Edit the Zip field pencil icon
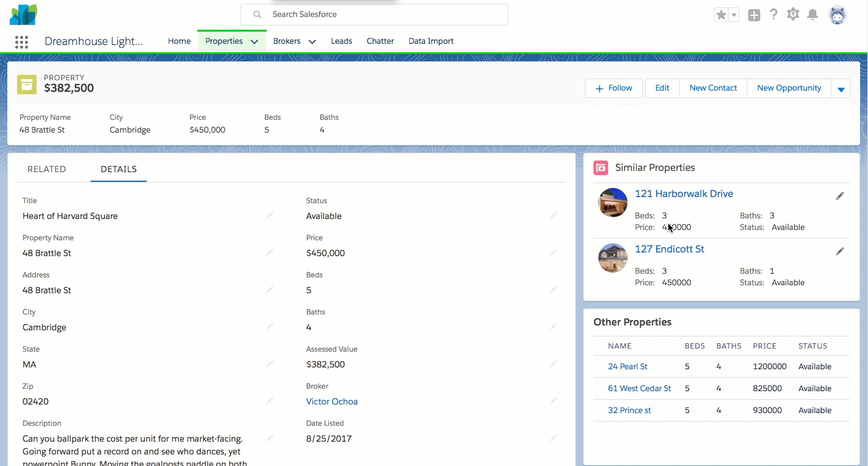Image resolution: width=868 pixels, height=466 pixels. [270, 401]
